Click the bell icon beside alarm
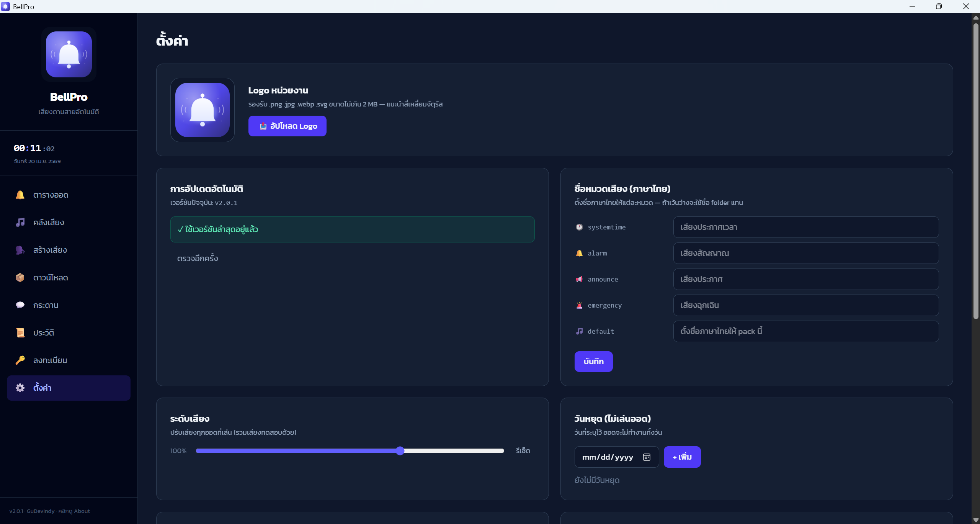 coord(579,253)
